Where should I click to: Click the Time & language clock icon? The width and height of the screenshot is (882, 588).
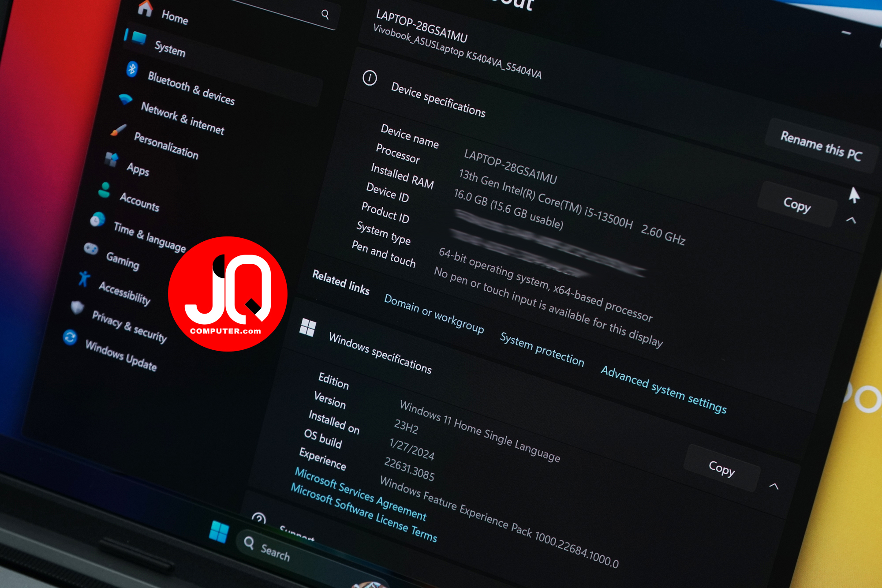pyautogui.click(x=97, y=219)
